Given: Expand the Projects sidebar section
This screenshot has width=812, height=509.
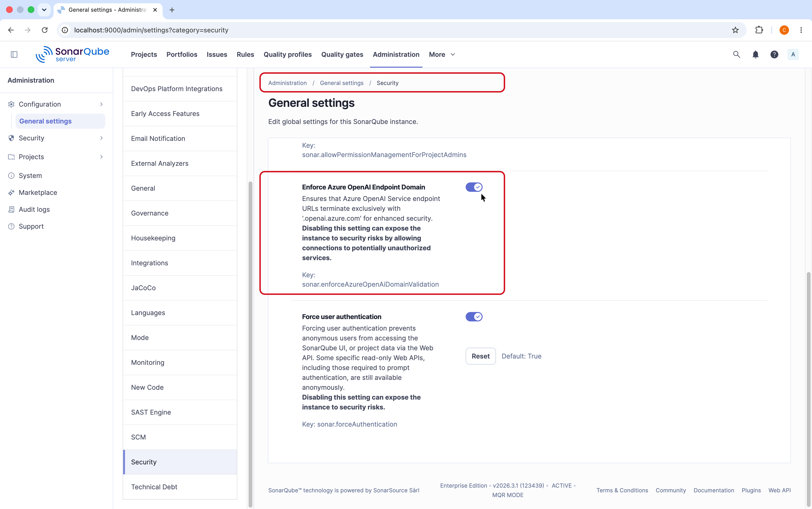Looking at the screenshot, I should coord(56,157).
